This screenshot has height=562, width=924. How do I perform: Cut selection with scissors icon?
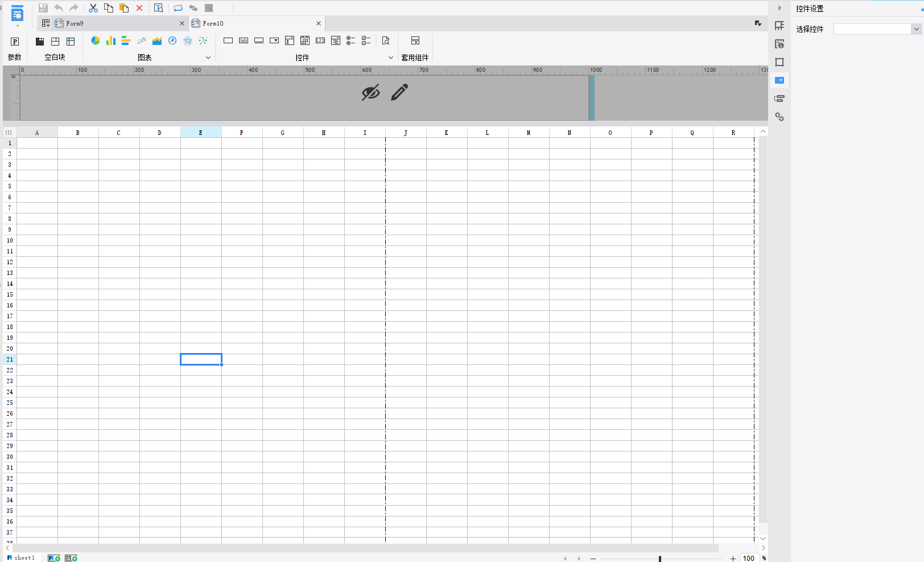(93, 8)
